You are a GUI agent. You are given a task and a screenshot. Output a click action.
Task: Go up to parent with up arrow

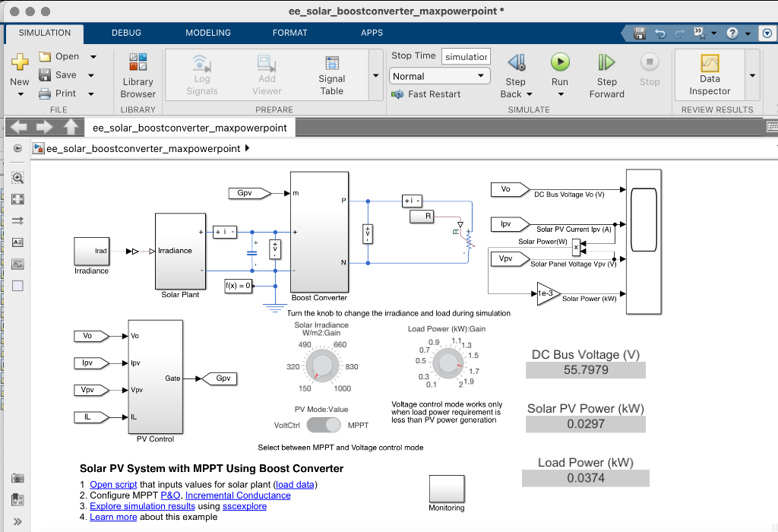click(x=71, y=127)
